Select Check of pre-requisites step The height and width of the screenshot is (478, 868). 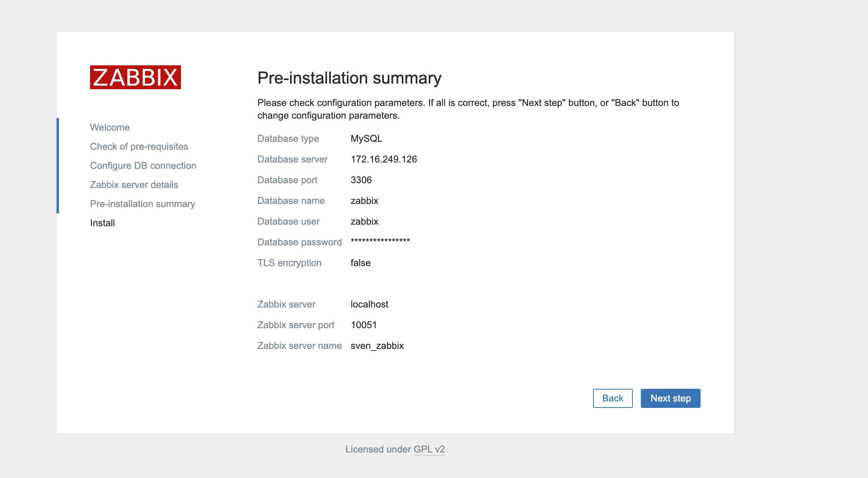click(x=139, y=147)
